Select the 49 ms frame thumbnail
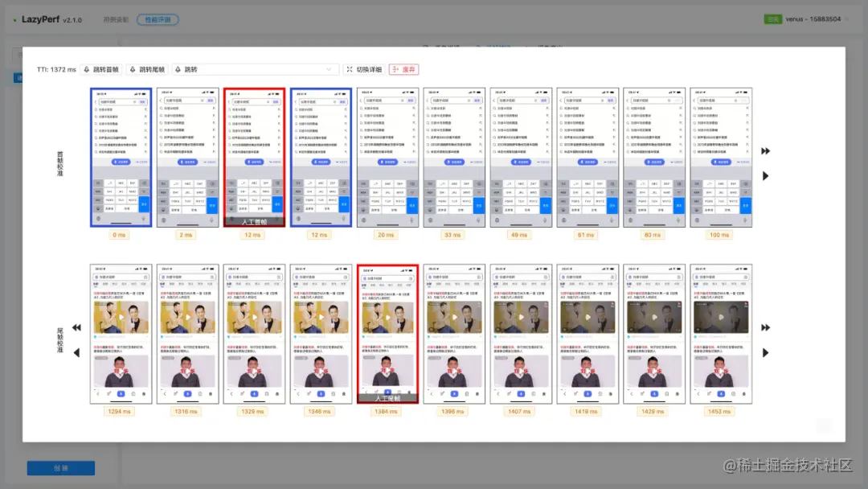Screen dimensions: 868x489 point(520,158)
